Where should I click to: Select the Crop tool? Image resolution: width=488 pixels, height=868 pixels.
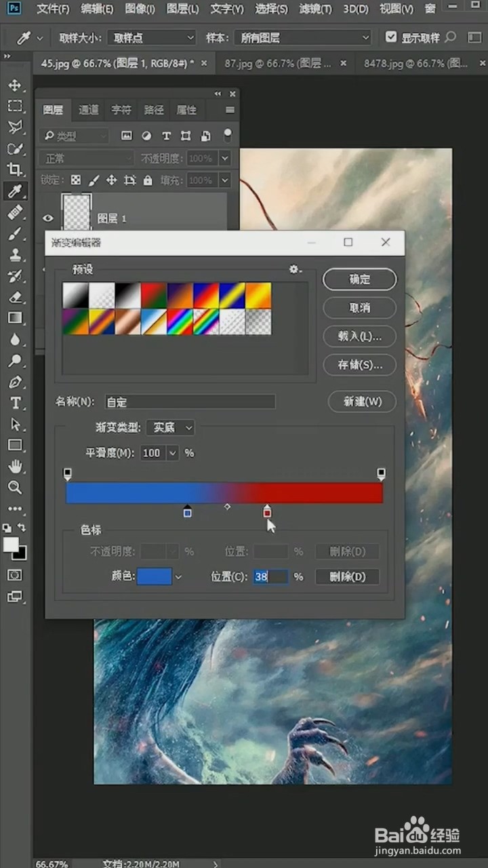[15, 170]
